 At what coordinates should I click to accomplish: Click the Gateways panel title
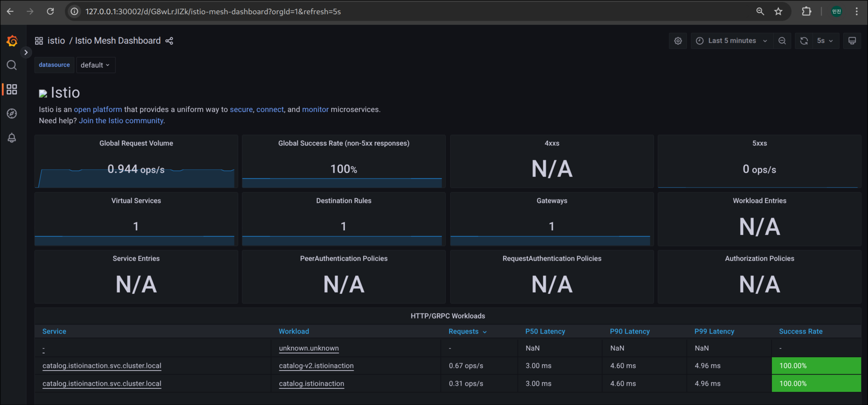(x=552, y=200)
